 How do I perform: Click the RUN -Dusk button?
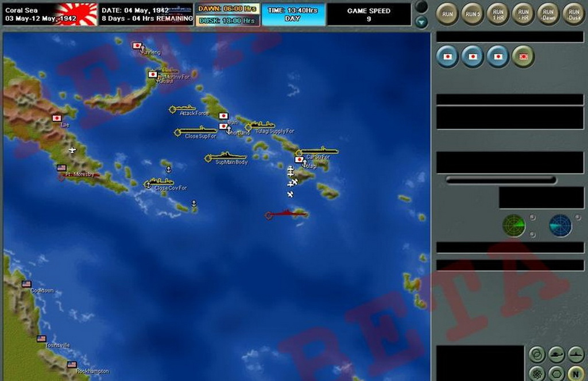pos(574,14)
